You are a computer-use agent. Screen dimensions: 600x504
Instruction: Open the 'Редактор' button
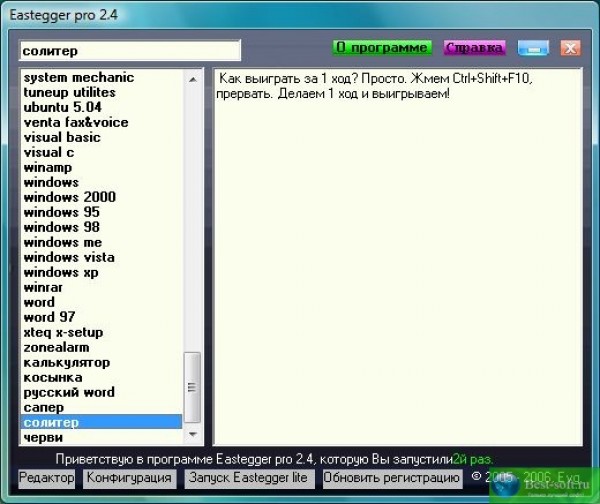tap(47, 478)
